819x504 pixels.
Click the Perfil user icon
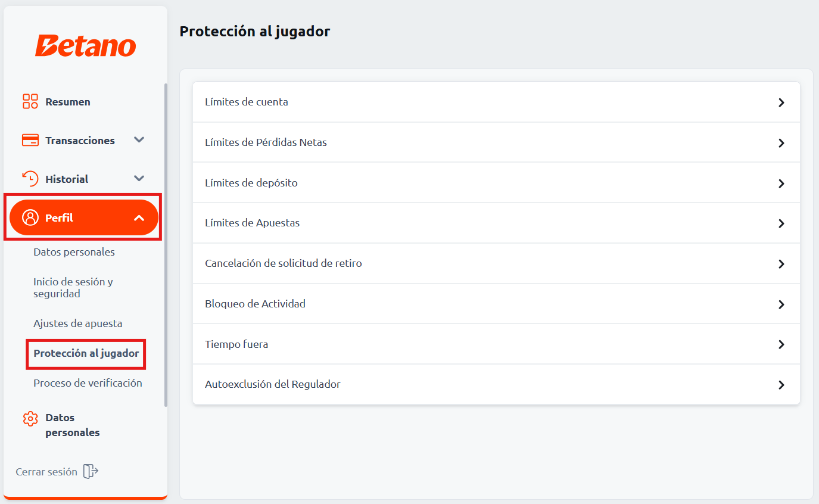point(30,217)
